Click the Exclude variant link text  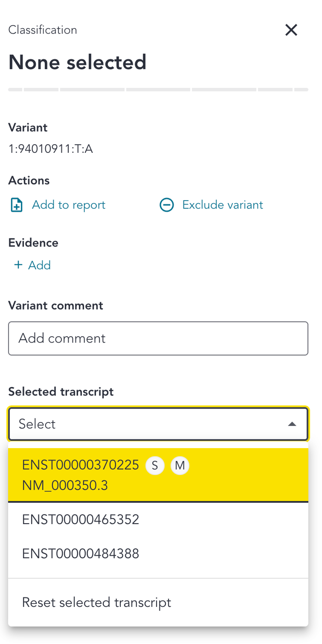(x=223, y=205)
